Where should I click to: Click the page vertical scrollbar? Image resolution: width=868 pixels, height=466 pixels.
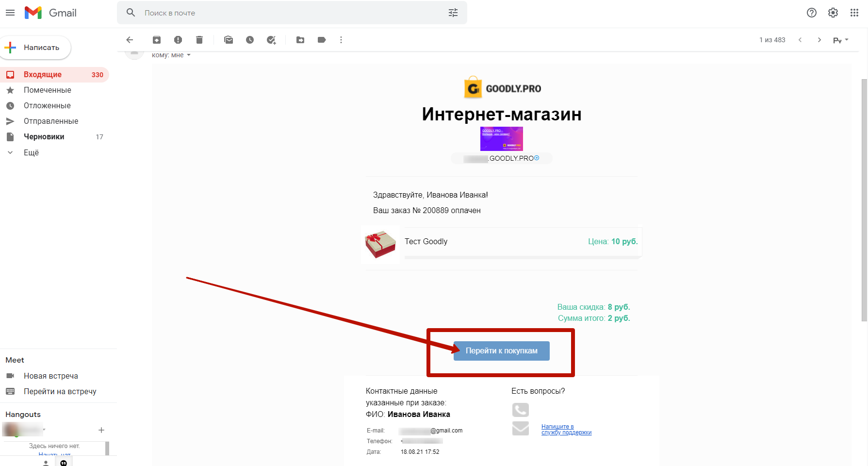click(x=864, y=199)
